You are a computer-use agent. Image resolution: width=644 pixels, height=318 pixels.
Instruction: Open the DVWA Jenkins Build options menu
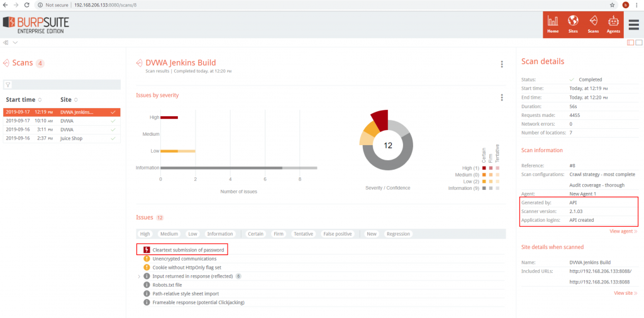pos(501,64)
